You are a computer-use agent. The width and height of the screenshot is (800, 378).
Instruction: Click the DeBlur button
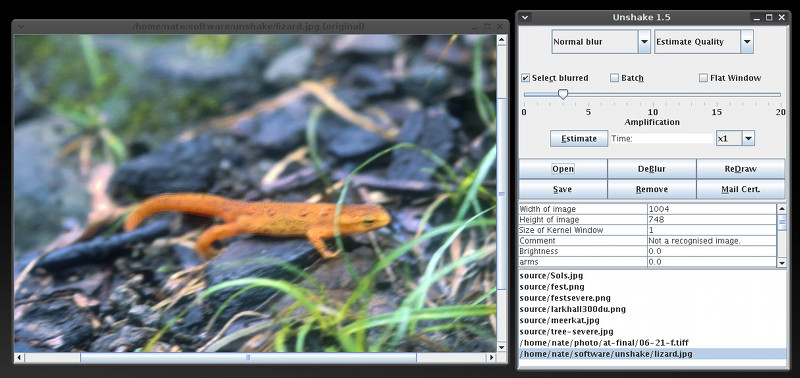point(652,169)
